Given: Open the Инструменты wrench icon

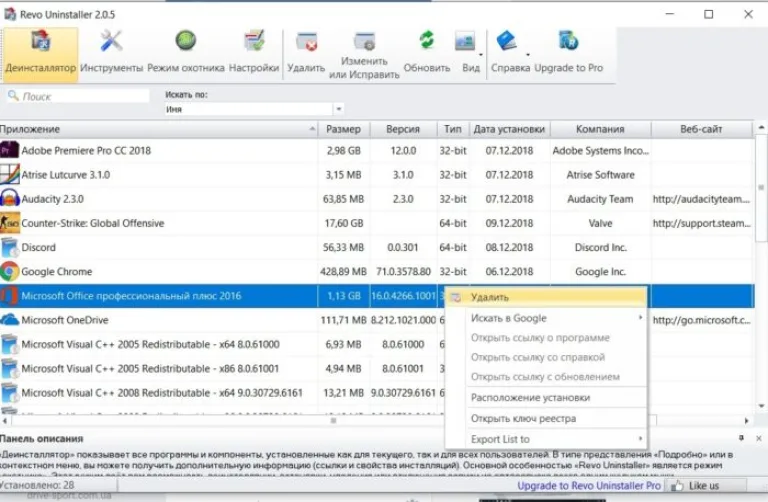Looking at the screenshot, I should [111, 41].
